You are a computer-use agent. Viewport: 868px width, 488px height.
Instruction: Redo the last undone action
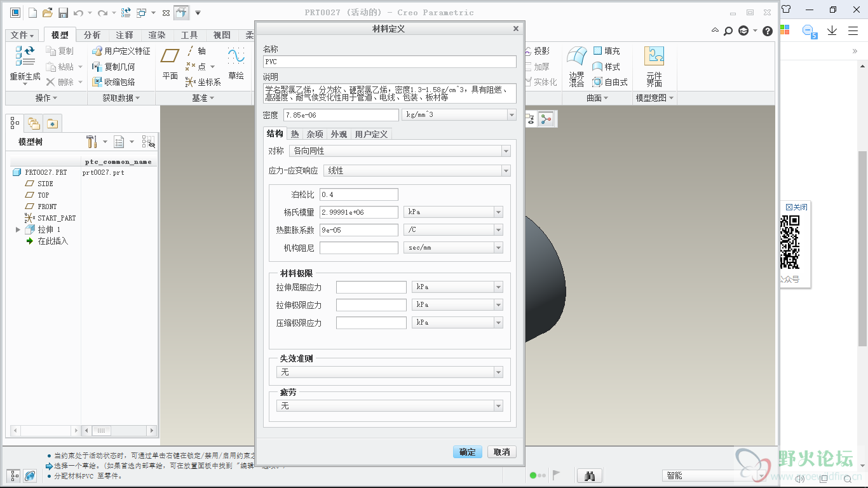click(x=102, y=13)
